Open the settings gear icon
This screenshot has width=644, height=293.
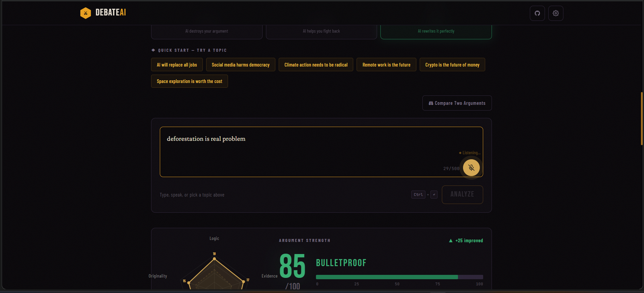pos(556,13)
